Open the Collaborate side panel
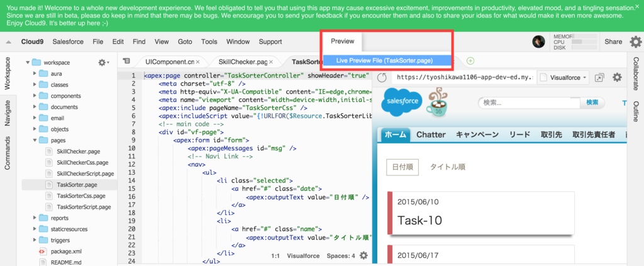 tap(636, 74)
